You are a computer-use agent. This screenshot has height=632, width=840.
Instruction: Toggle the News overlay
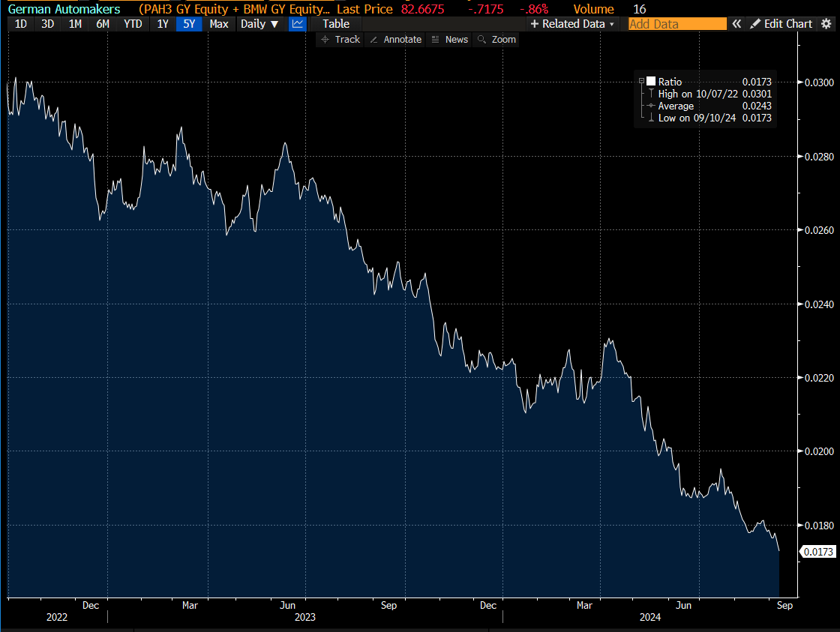pos(450,40)
